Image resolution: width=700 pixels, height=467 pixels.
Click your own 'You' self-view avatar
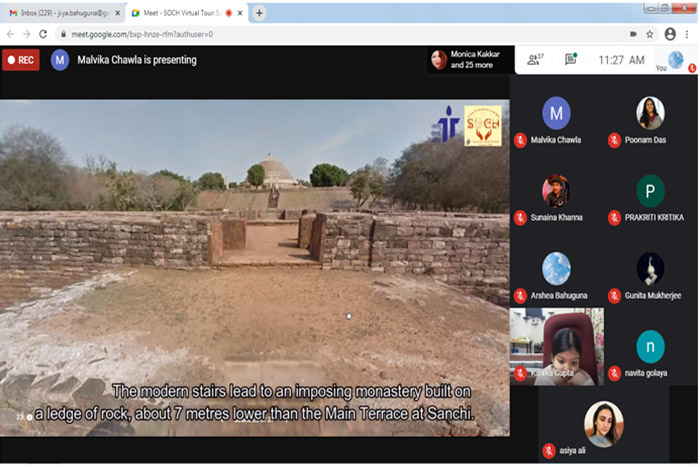[675, 60]
